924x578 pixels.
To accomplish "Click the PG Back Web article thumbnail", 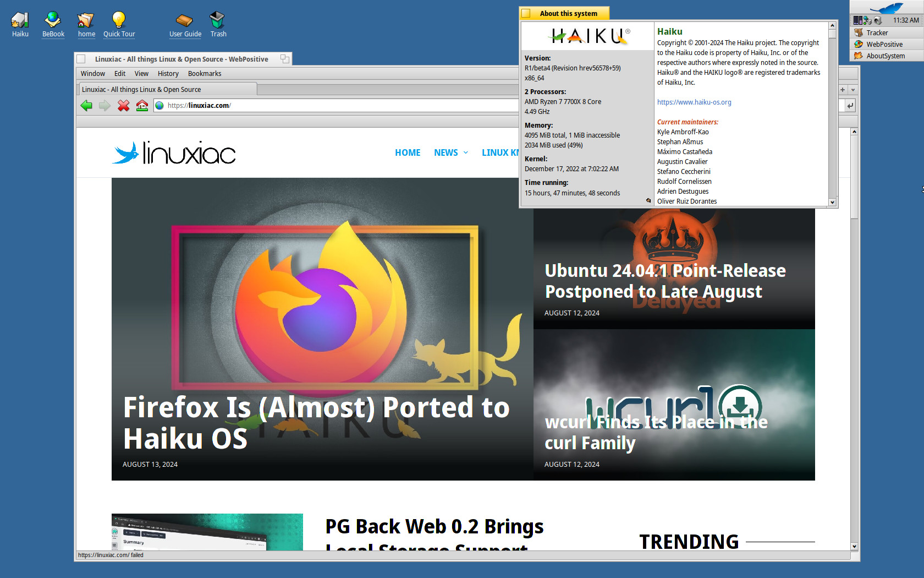I will tap(207, 532).
